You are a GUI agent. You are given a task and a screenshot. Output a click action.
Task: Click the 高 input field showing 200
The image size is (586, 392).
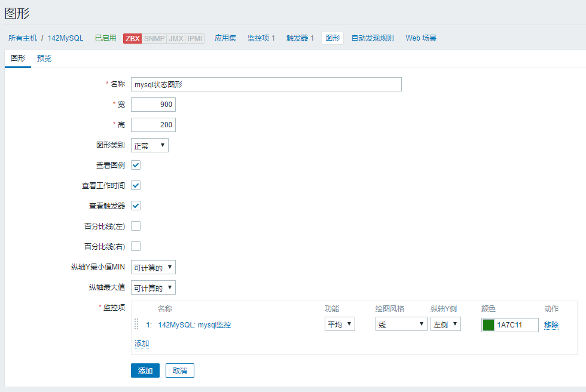click(153, 125)
